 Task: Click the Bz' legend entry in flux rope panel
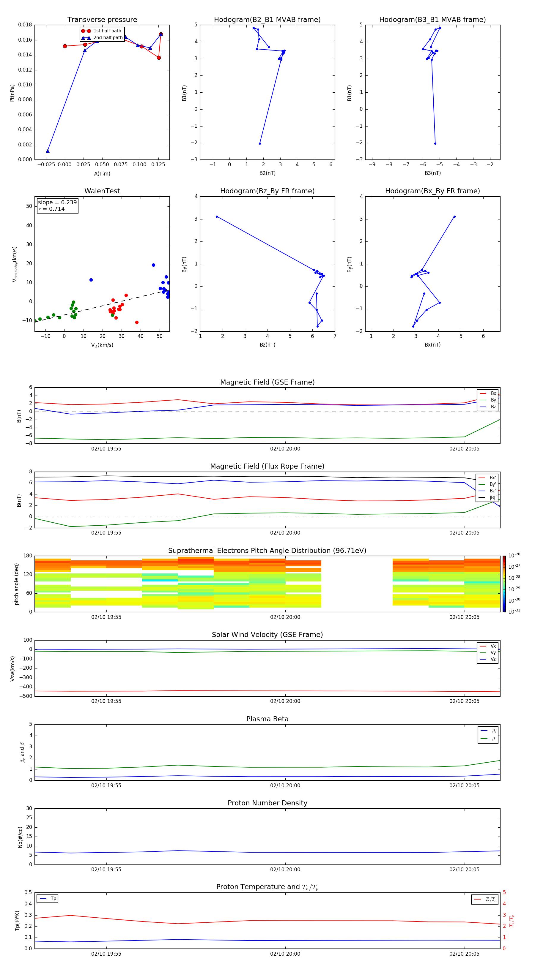tap(487, 491)
